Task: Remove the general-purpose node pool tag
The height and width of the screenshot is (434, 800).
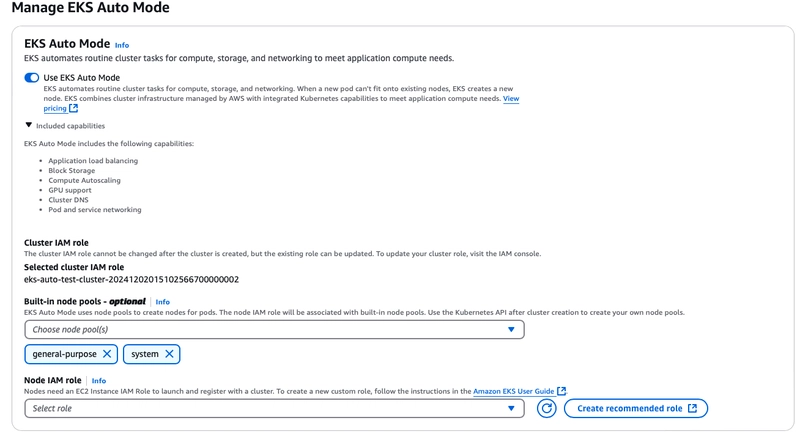Action: tap(107, 354)
